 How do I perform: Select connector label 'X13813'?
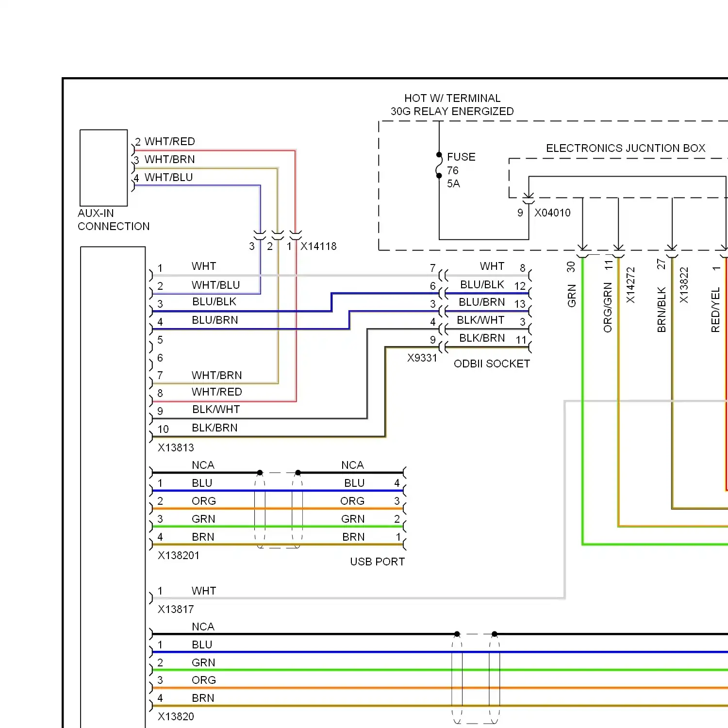point(176,447)
